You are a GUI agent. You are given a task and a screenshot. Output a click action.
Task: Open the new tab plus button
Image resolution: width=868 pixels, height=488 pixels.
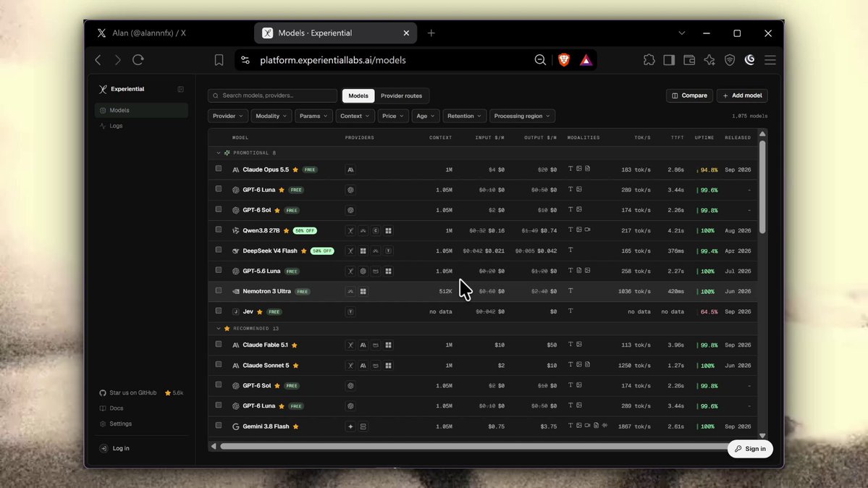click(431, 33)
